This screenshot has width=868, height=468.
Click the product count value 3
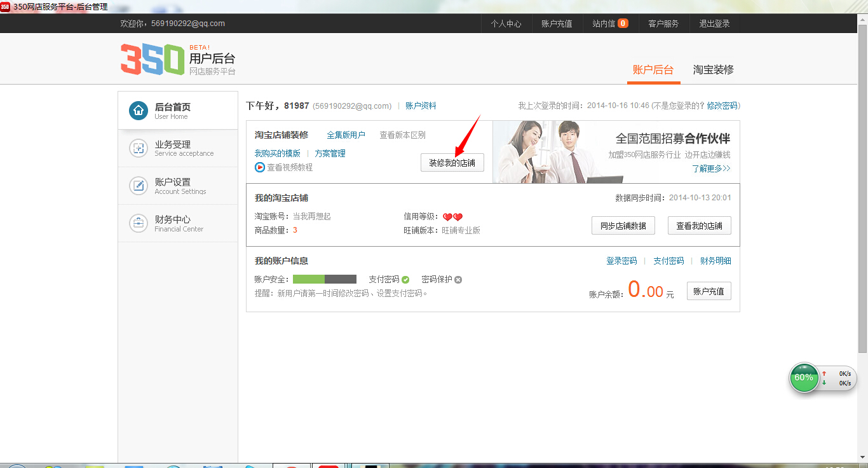[295, 230]
